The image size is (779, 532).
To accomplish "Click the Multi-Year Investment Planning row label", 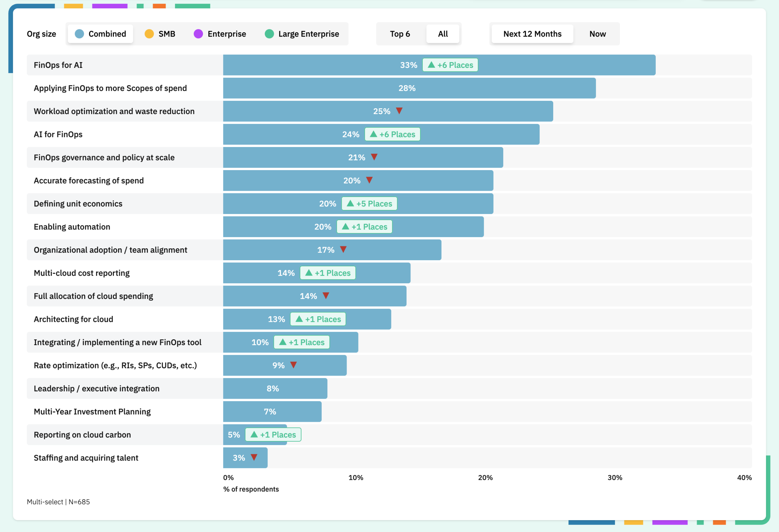I will click(x=92, y=412).
